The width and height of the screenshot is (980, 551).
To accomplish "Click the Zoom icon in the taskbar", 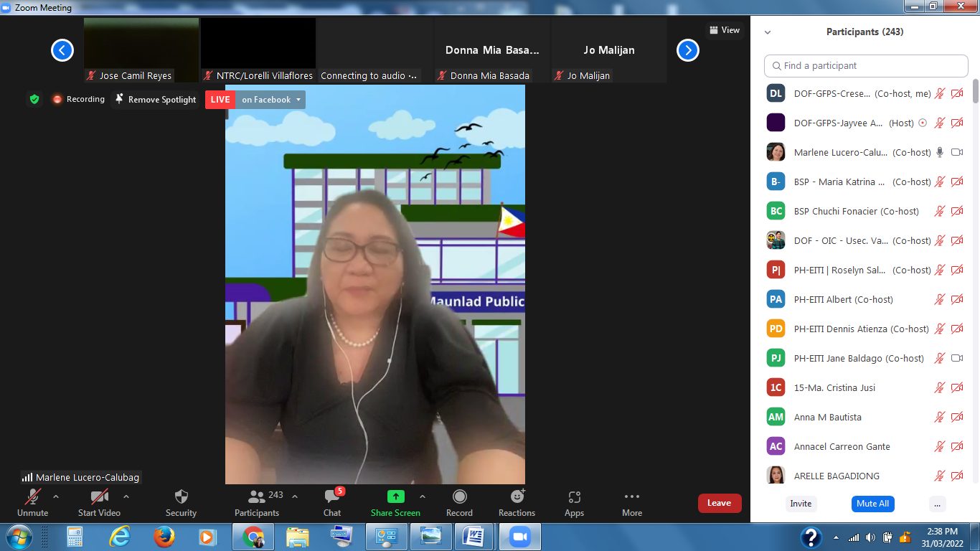I will (x=519, y=537).
